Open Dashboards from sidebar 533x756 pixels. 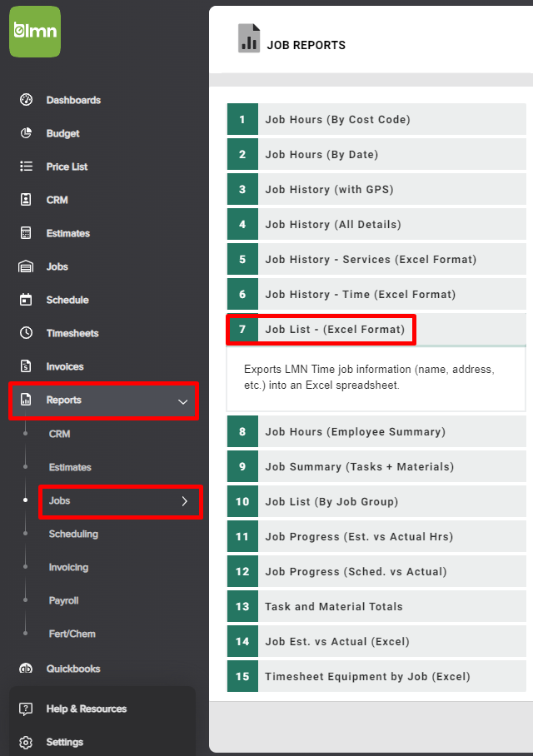point(73,100)
